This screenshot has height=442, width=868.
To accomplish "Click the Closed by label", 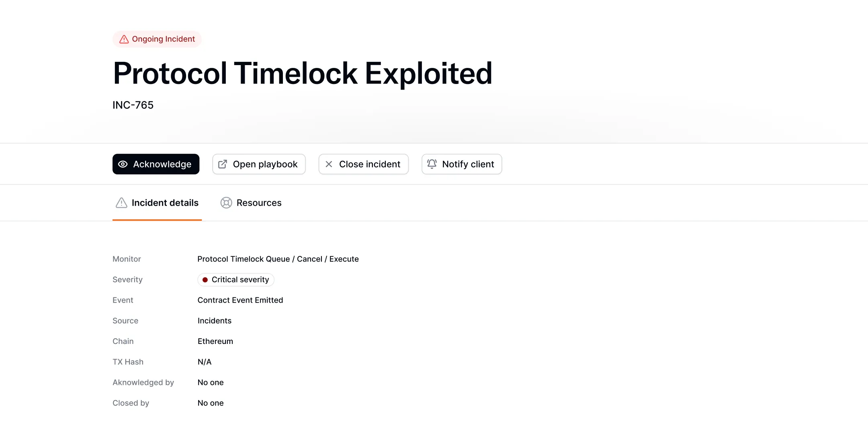I will (x=131, y=403).
